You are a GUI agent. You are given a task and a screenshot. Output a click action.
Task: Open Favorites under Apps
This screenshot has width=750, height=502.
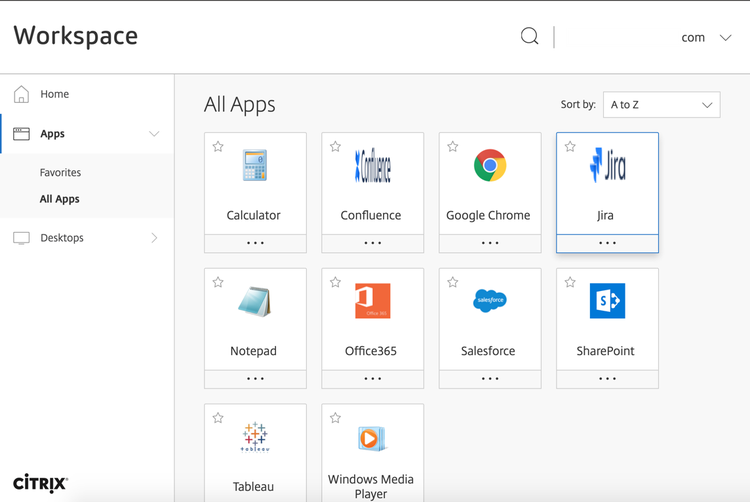(x=60, y=173)
